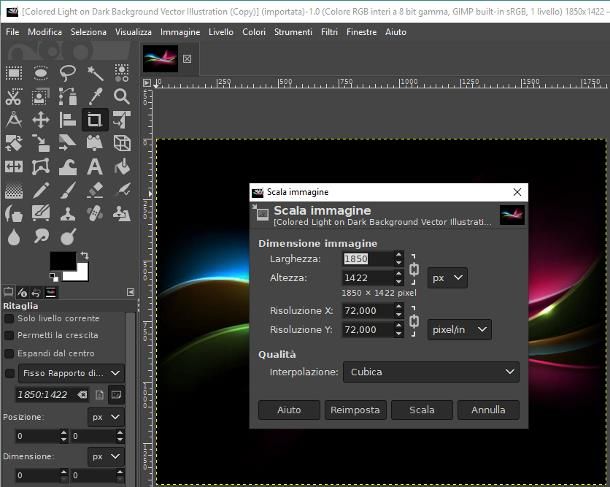
Task: Select the Scale tool
Action: tap(41, 143)
